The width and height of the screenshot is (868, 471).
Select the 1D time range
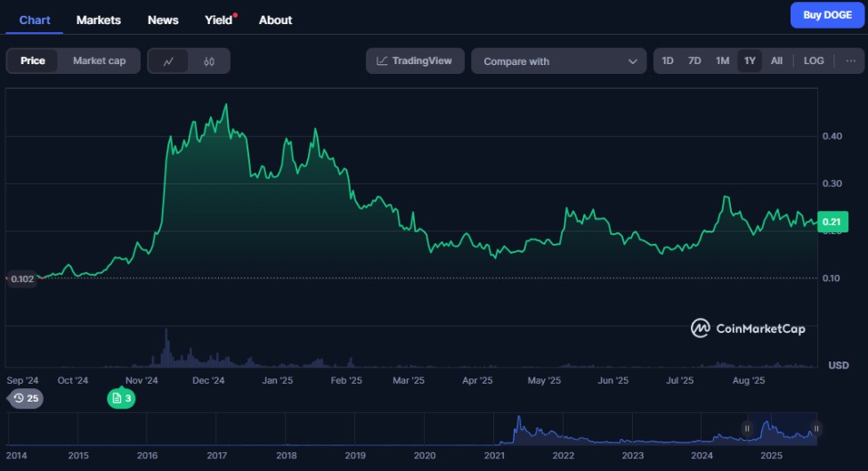(x=668, y=61)
